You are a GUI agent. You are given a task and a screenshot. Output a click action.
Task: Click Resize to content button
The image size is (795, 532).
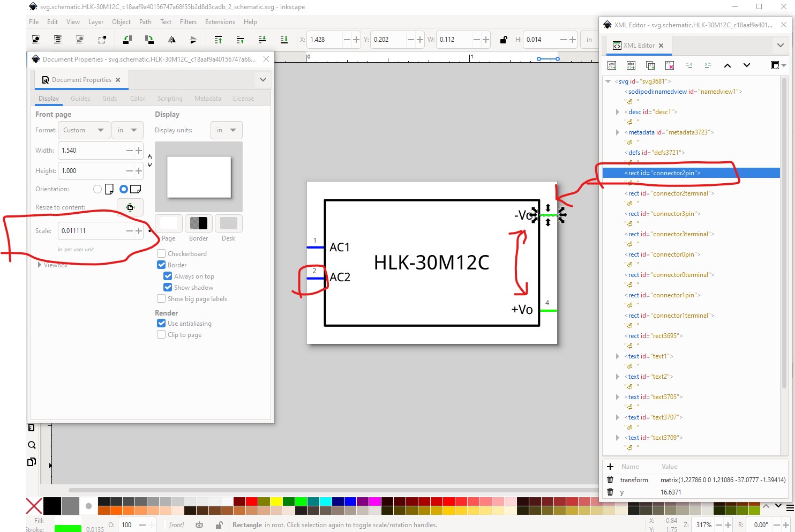pyautogui.click(x=130, y=207)
